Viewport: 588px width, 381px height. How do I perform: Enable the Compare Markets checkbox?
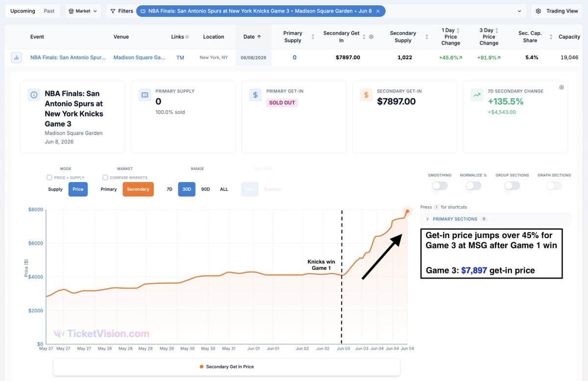[105, 177]
